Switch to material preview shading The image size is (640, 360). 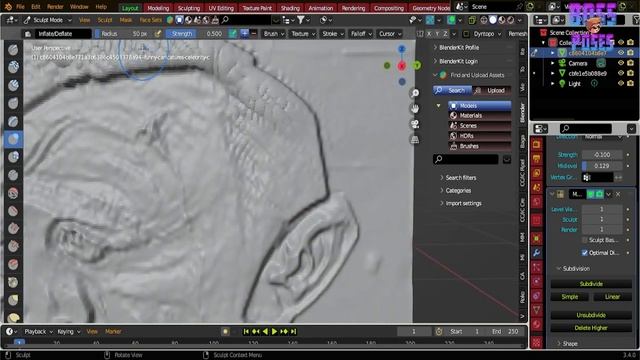point(502,20)
